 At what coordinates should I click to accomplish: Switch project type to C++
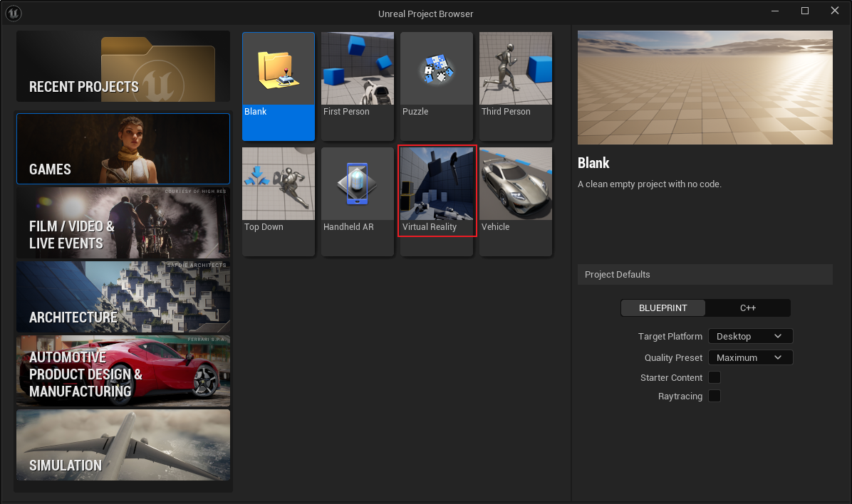pyautogui.click(x=748, y=308)
